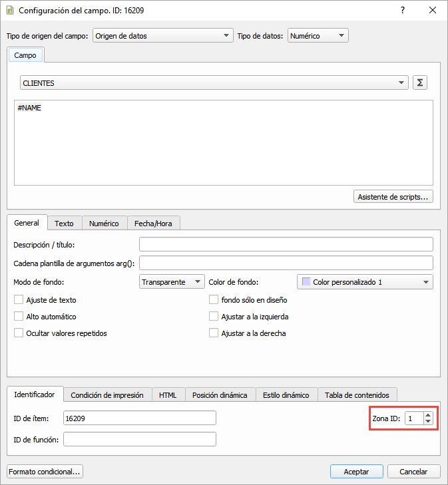Open Formato condicional settings

[45, 472]
